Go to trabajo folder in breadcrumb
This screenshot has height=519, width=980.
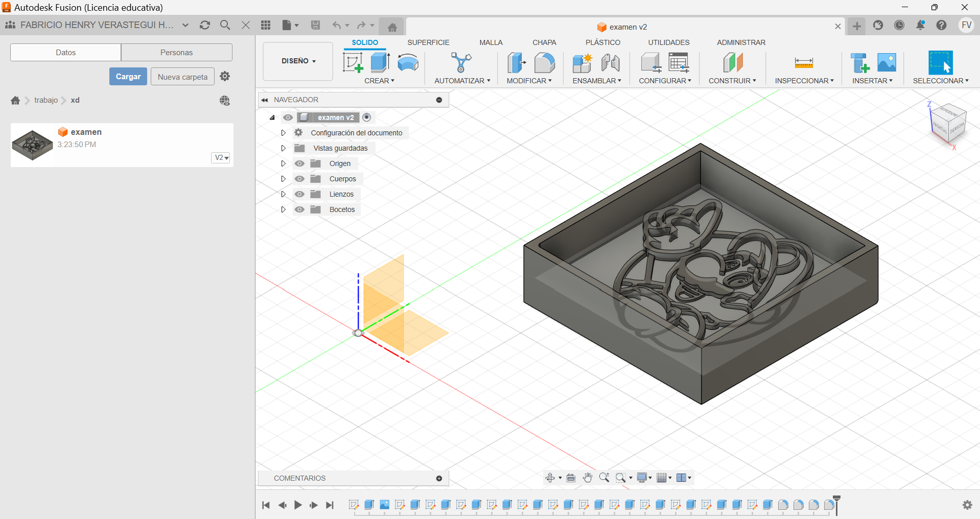pos(46,100)
